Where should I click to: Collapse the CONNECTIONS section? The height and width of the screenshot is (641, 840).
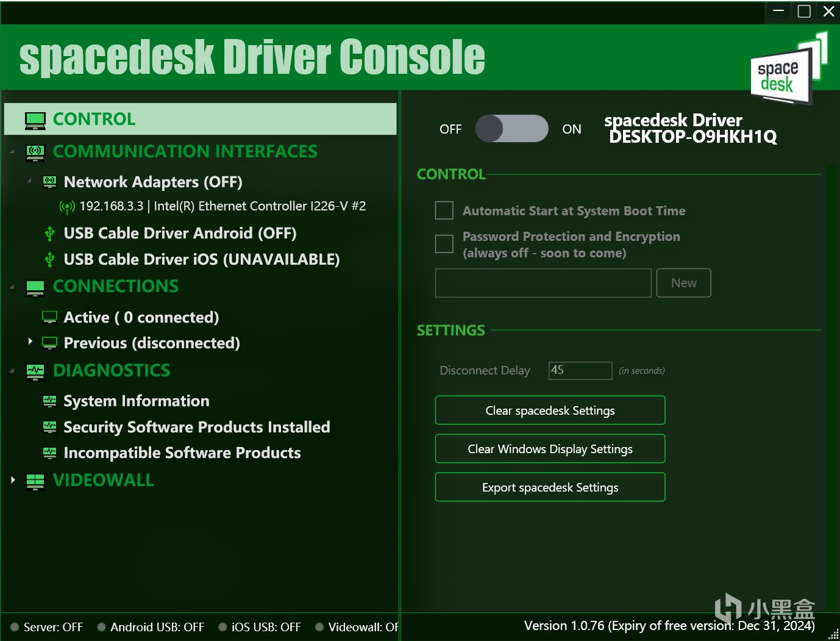pos(12,287)
